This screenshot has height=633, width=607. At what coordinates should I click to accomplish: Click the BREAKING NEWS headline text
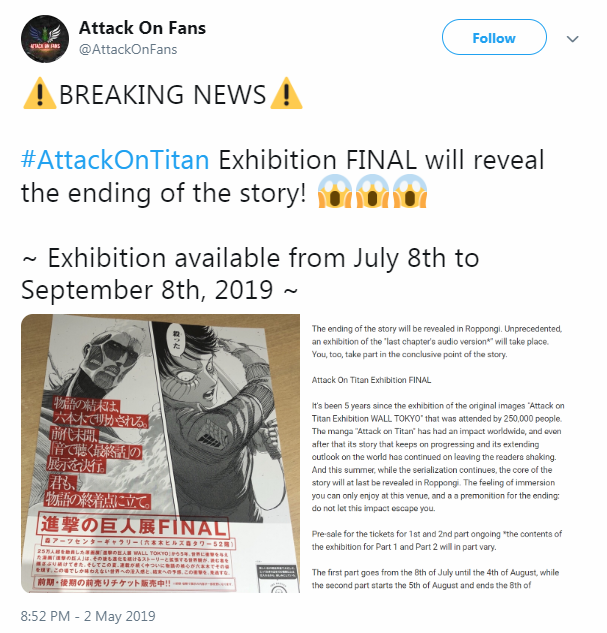(163, 94)
